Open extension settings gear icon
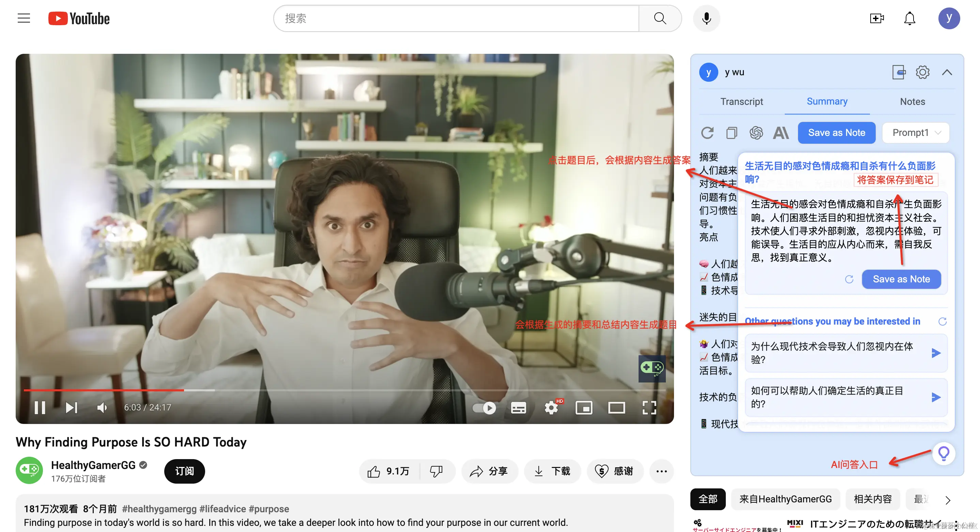Image resolution: width=980 pixels, height=532 pixels. pos(922,72)
